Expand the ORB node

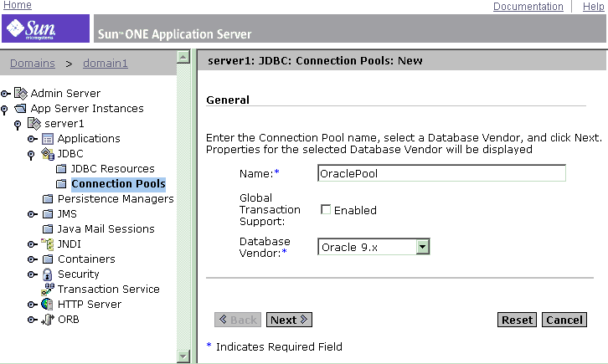(x=33, y=320)
